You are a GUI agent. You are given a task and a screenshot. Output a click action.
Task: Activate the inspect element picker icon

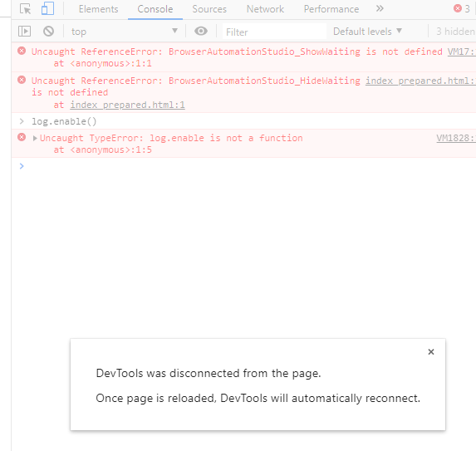(x=25, y=9)
